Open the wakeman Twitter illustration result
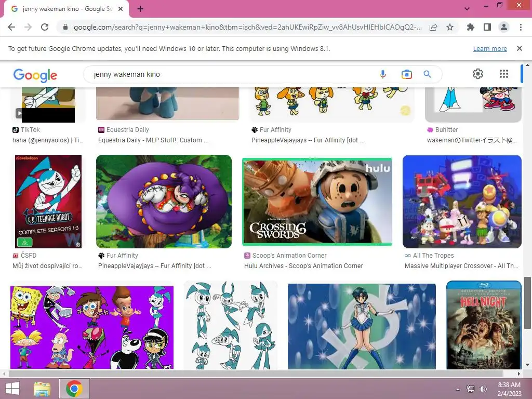This screenshot has height=399, width=532. pyautogui.click(x=472, y=140)
